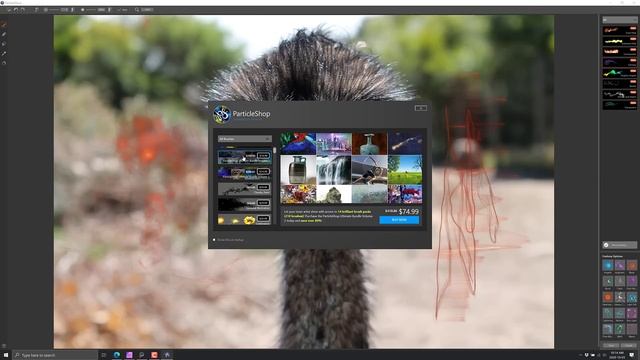
Task: Click the waterfall preview image
Action: pos(333,170)
